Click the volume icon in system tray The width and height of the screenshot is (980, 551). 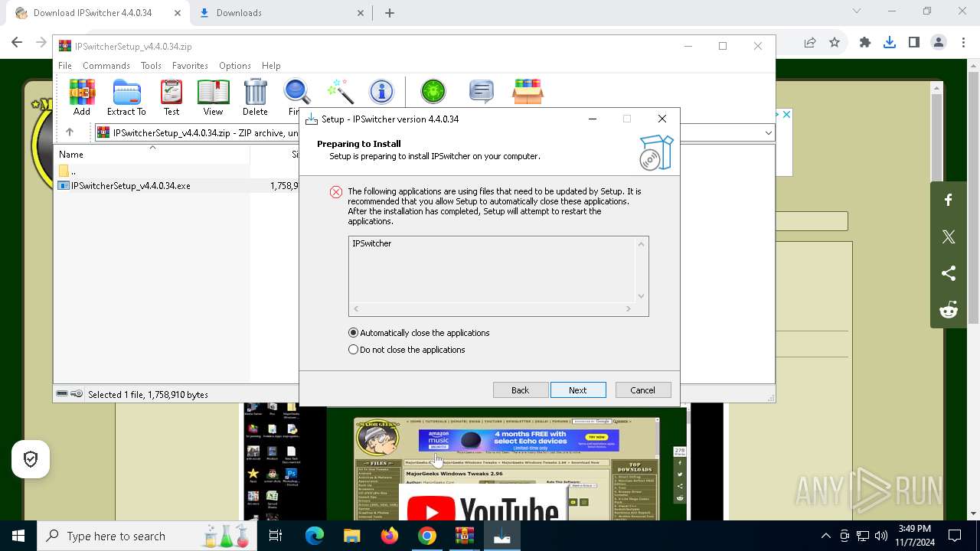881,536
